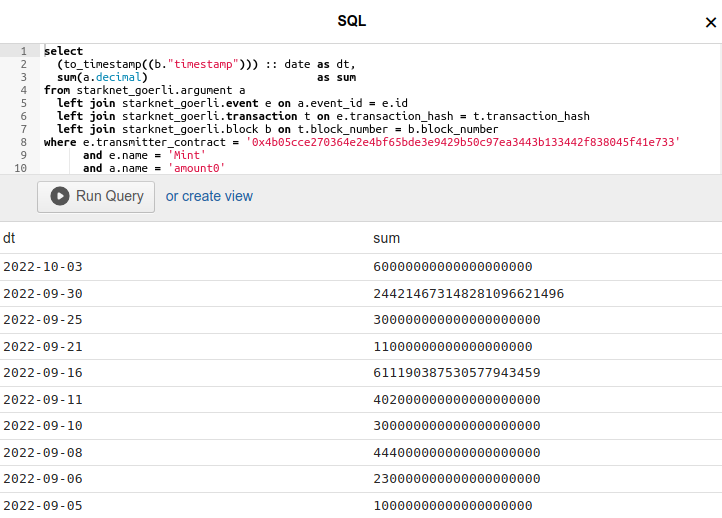Click 'starknet_goerli.transaction' on line 6

tap(210, 116)
